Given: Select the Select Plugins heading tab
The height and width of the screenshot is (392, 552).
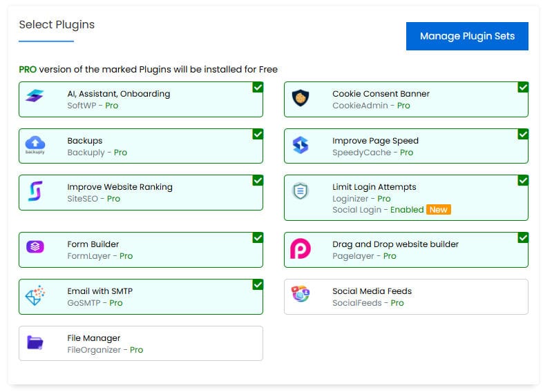Looking at the screenshot, I should pyautogui.click(x=57, y=25).
